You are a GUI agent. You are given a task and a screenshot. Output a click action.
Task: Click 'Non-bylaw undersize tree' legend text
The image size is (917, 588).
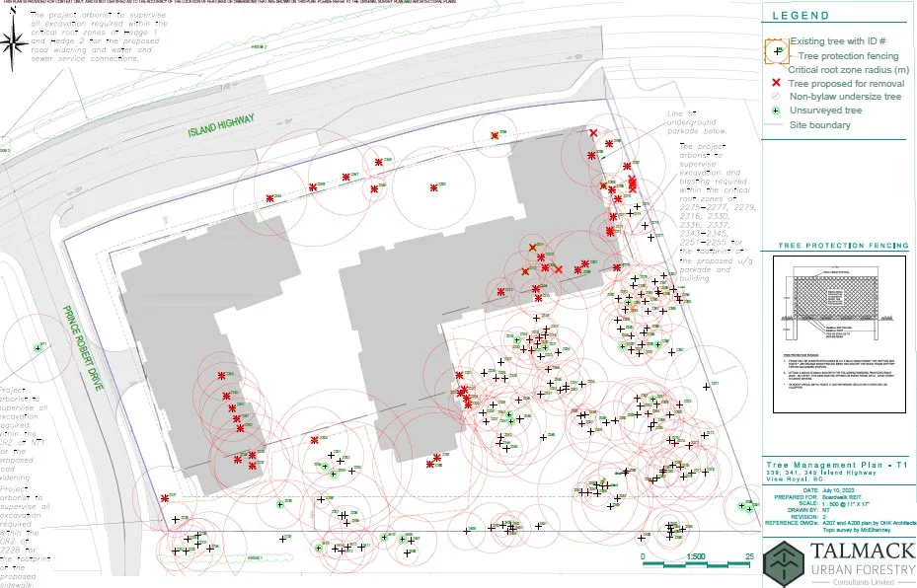coord(845,97)
